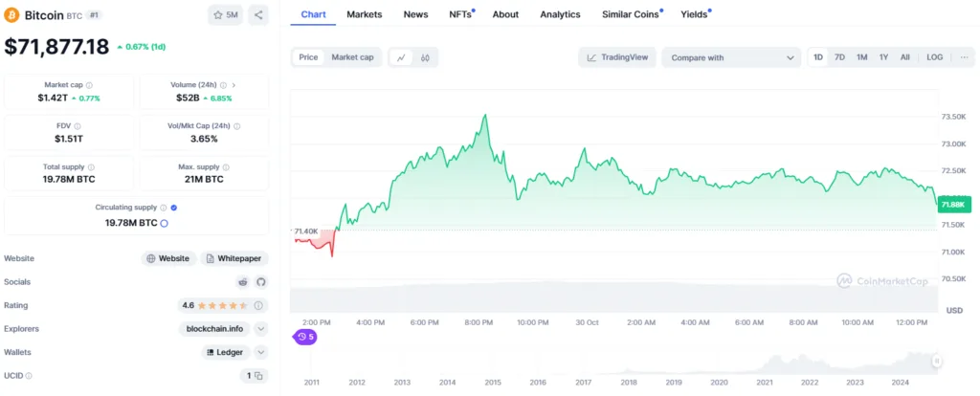
Task: Expand the Explorers list chevron
Action: coord(260,329)
